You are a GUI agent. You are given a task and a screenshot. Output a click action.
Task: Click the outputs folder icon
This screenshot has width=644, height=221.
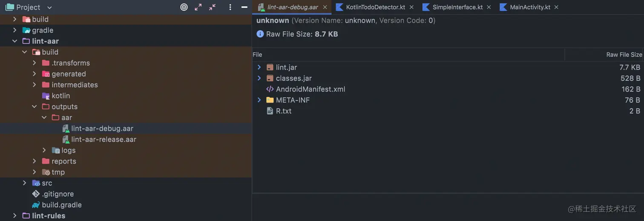46,107
